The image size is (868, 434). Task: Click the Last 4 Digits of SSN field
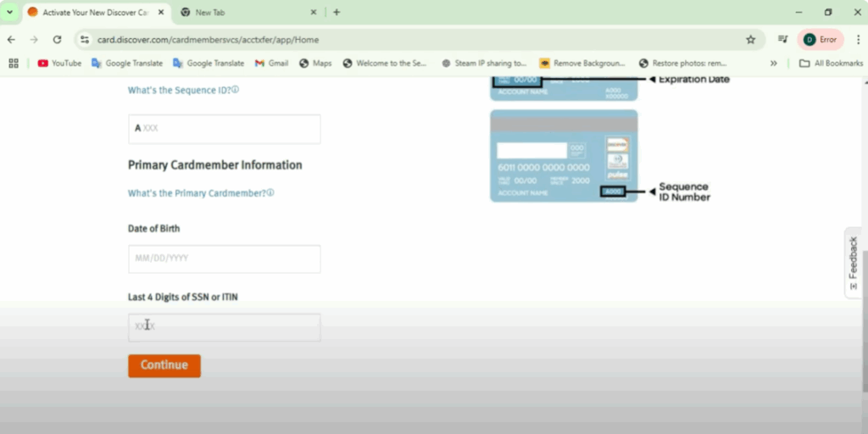(224, 327)
